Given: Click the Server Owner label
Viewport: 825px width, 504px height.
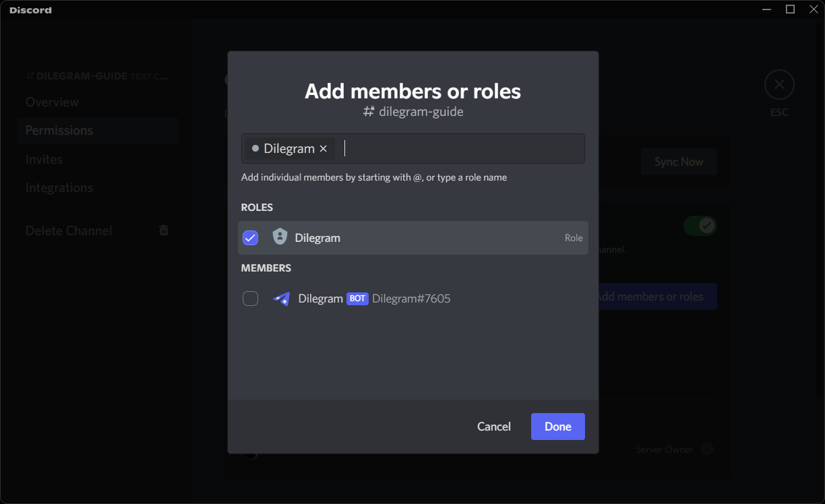Looking at the screenshot, I should pos(665,449).
